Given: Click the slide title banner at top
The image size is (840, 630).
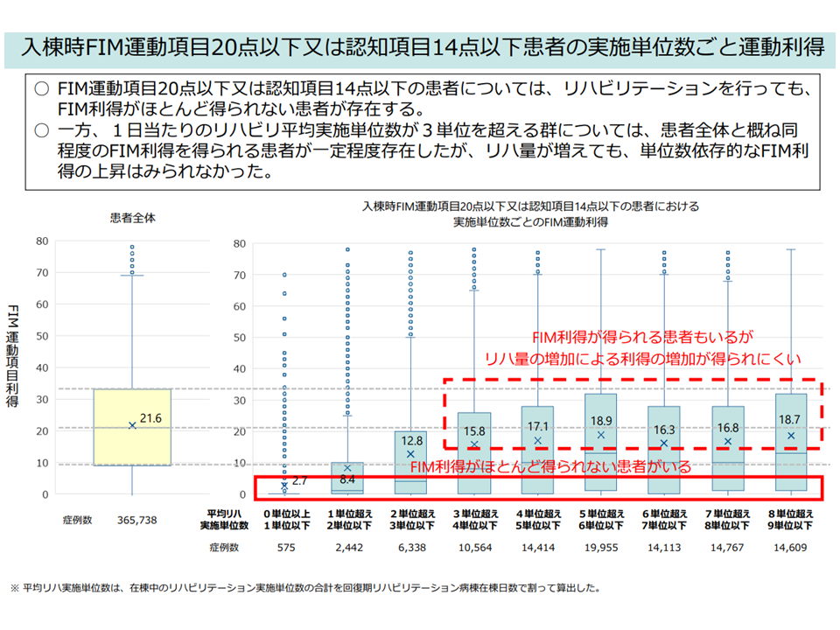Looking at the screenshot, I should point(420,46).
